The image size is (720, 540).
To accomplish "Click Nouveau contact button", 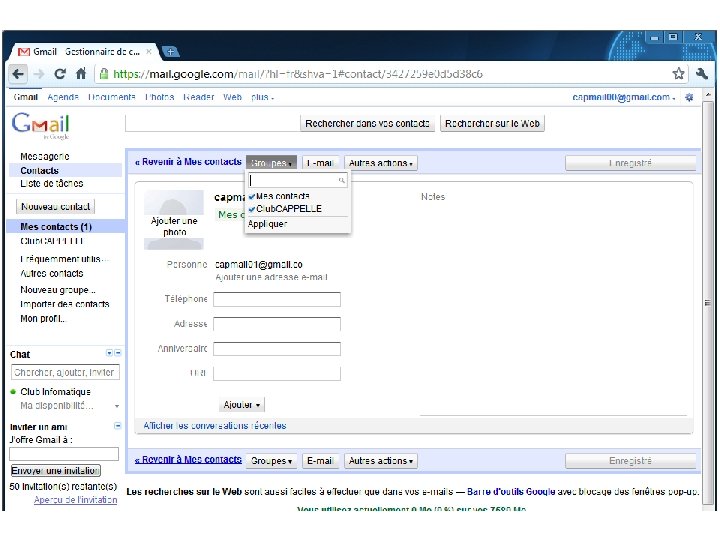I will [56, 207].
